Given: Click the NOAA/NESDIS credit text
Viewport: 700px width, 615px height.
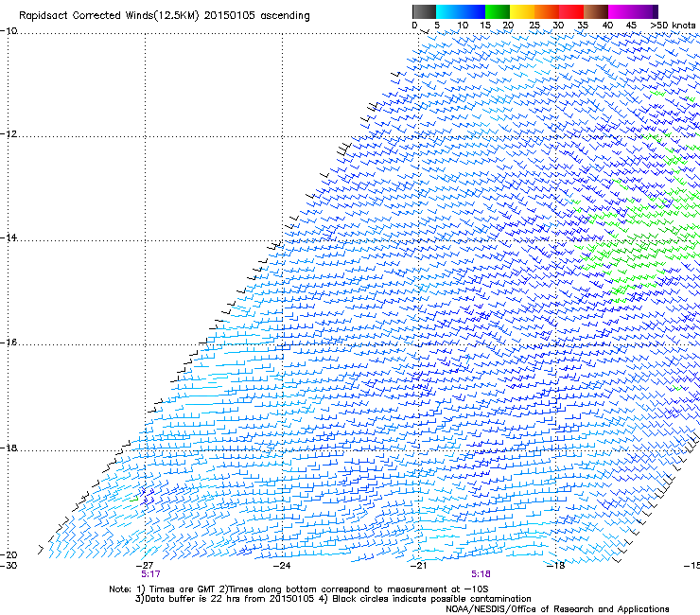Looking at the screenshot, I should [557, 609].
